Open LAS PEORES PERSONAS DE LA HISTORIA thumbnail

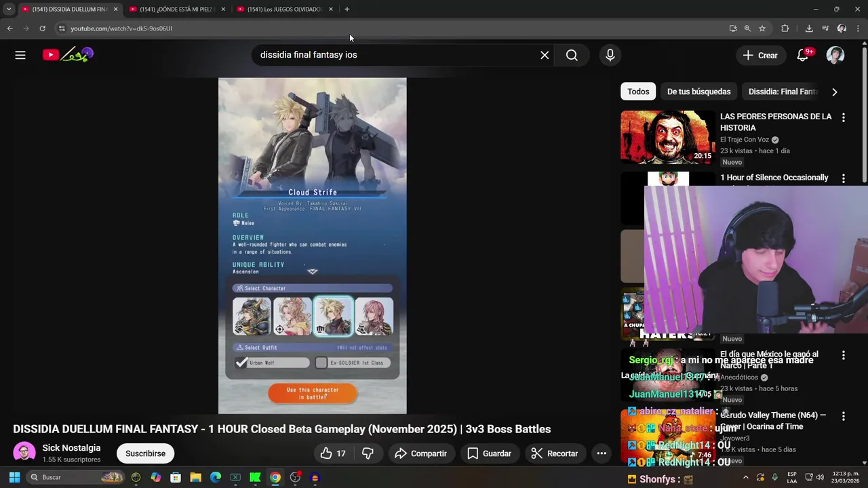[668, 137]
